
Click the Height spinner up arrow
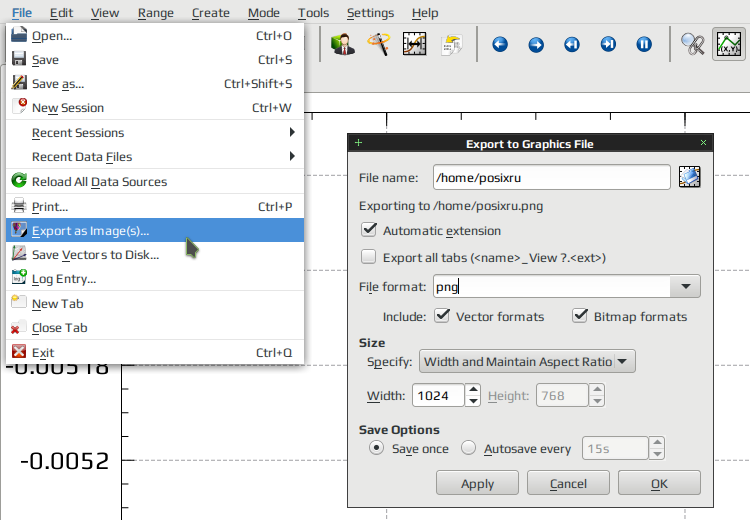tap(597, 389)
